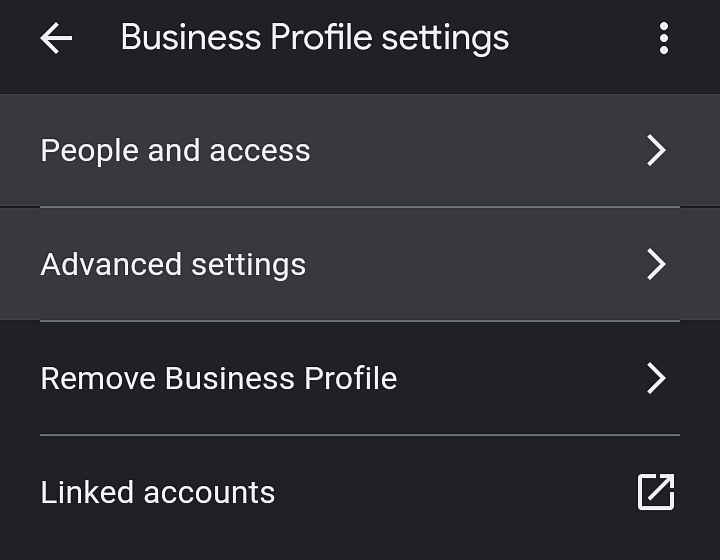The height and width of the screenshot is (560, 720).
Task: Open Linked accounts
Action: click(360, 492)
